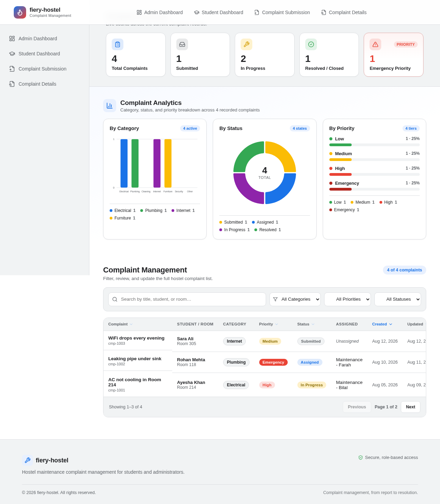Click the magnifier icon in search box
This screenshot has width=440, height=504.
(x=115, y=299)
